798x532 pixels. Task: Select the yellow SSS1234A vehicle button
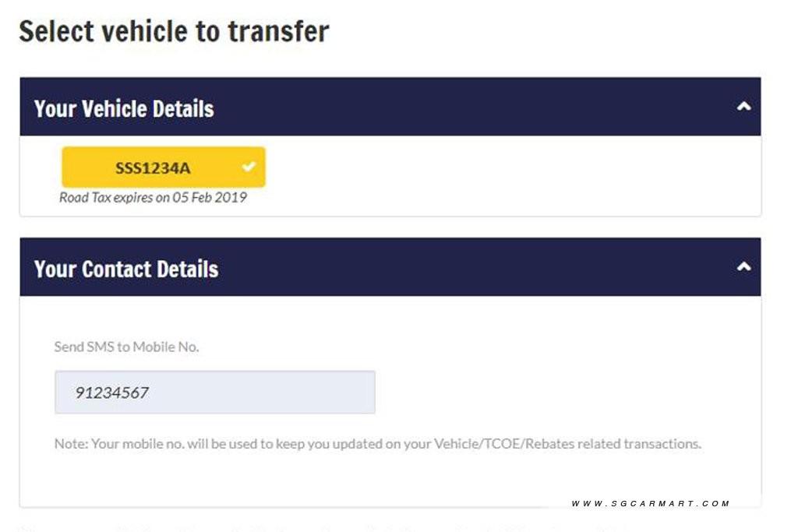pos(164,167)
